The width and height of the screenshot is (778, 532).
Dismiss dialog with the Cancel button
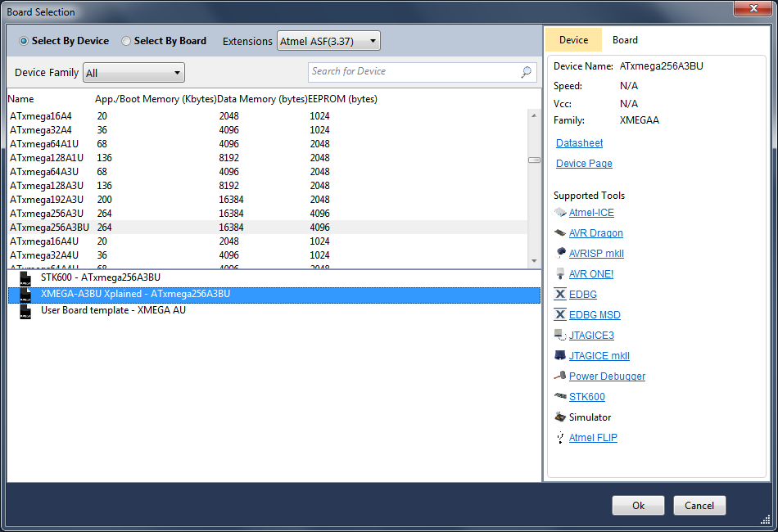pos(699,505)
